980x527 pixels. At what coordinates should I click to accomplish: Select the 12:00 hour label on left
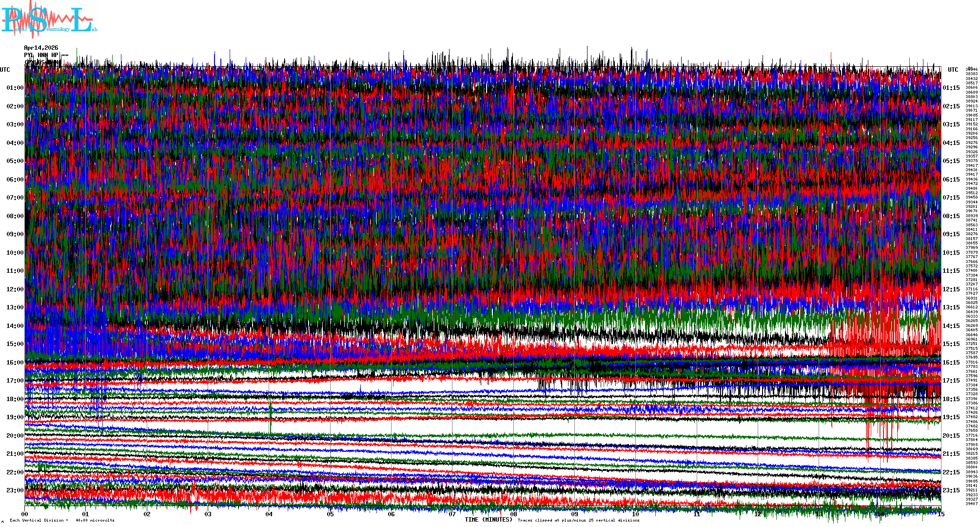(x=15, y=289)
